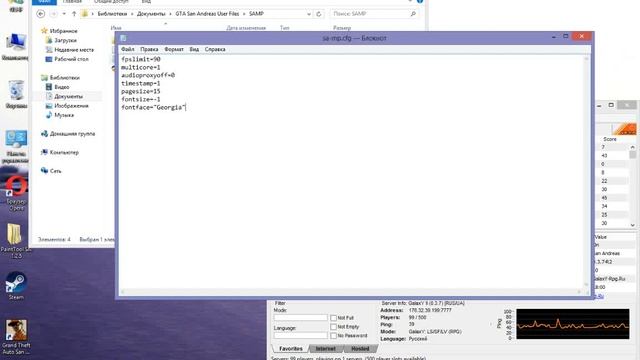
Task: Open recent locations dropdown arrow in Explorer
Action: [x=64, y=14]
